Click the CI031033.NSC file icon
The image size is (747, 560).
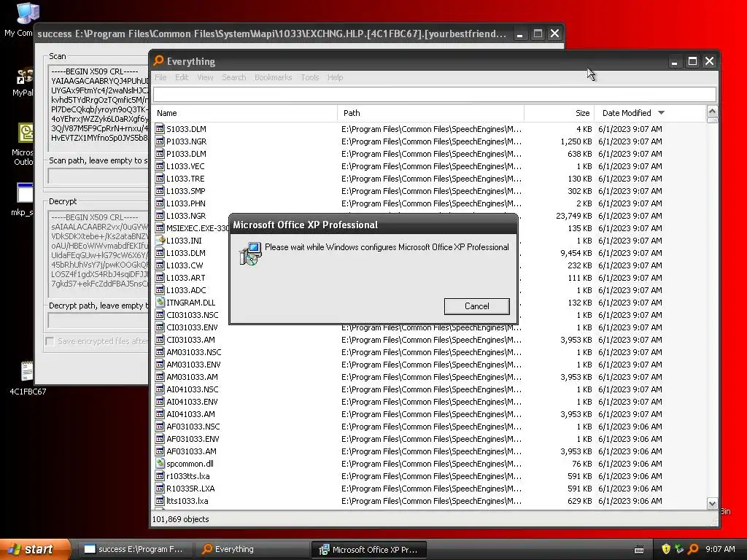point(160,315)
